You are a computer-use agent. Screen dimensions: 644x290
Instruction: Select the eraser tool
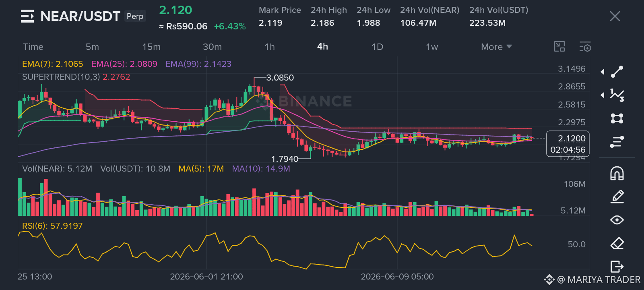617,243
